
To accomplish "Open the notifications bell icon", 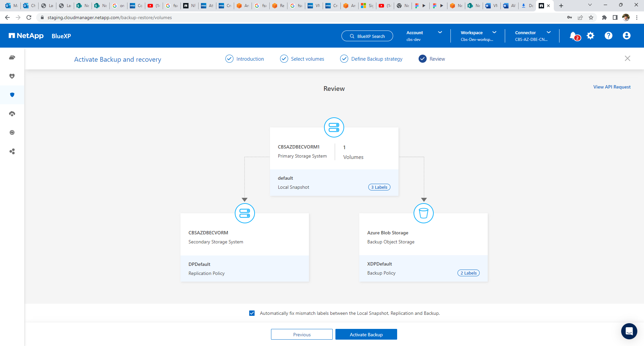I will point(574,36).
